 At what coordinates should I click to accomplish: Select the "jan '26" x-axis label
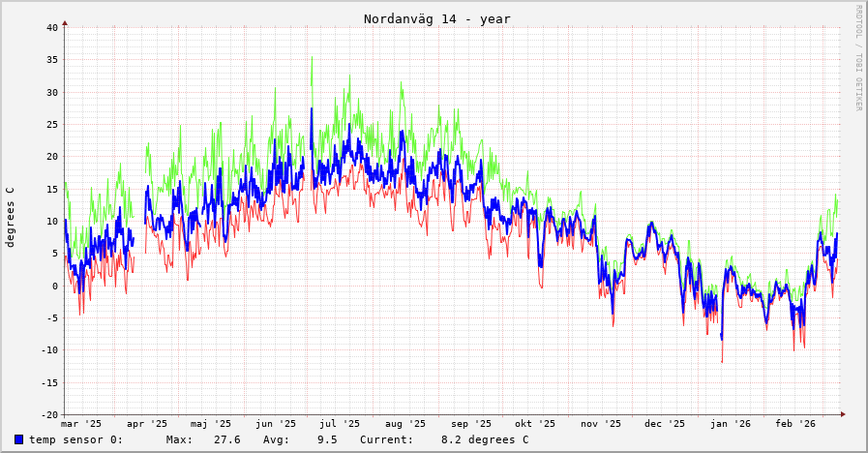pos(731,424)
